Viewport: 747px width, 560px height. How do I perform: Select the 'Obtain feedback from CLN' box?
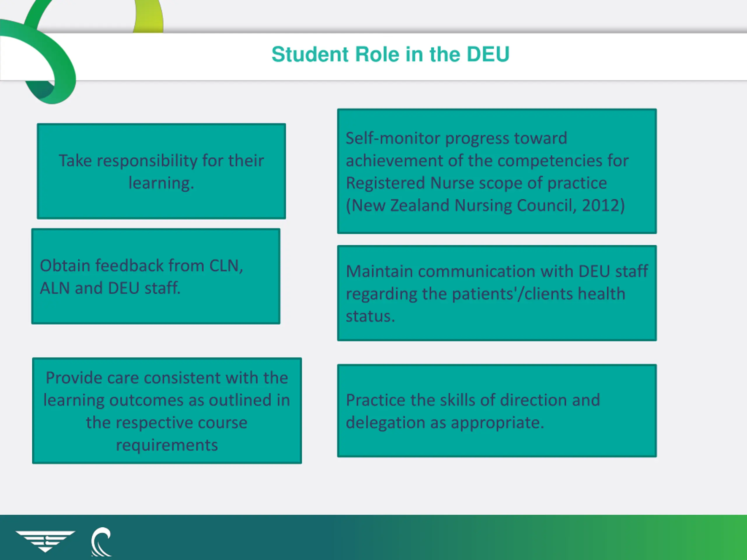click(x=156, y=276)
